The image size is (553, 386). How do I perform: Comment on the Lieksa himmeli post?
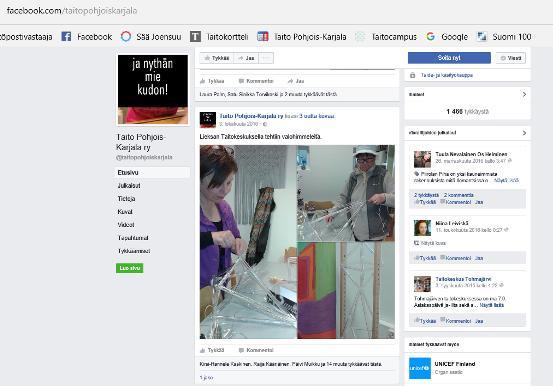[256, 350]
